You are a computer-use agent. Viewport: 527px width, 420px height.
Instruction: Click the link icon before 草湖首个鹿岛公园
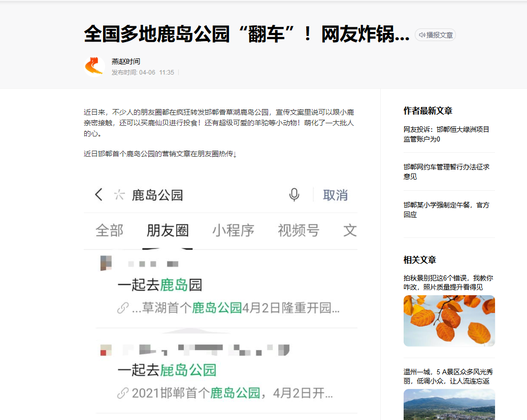coord(123,308)
